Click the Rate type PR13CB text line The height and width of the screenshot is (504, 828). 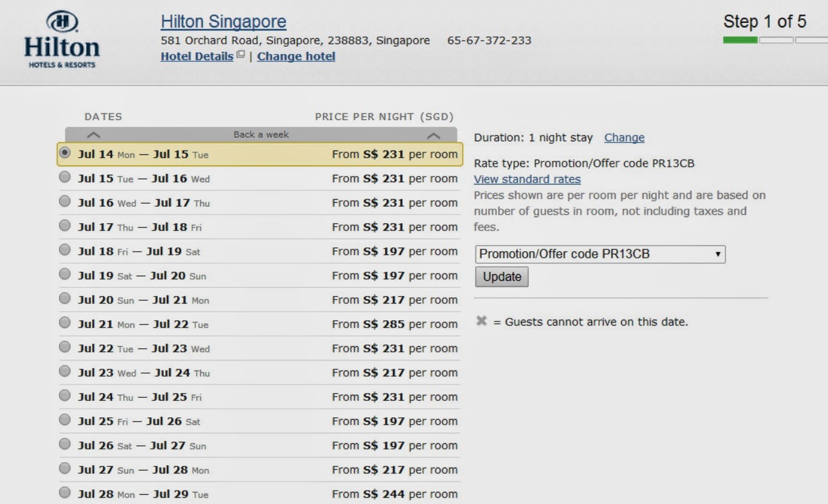[584, 164]
